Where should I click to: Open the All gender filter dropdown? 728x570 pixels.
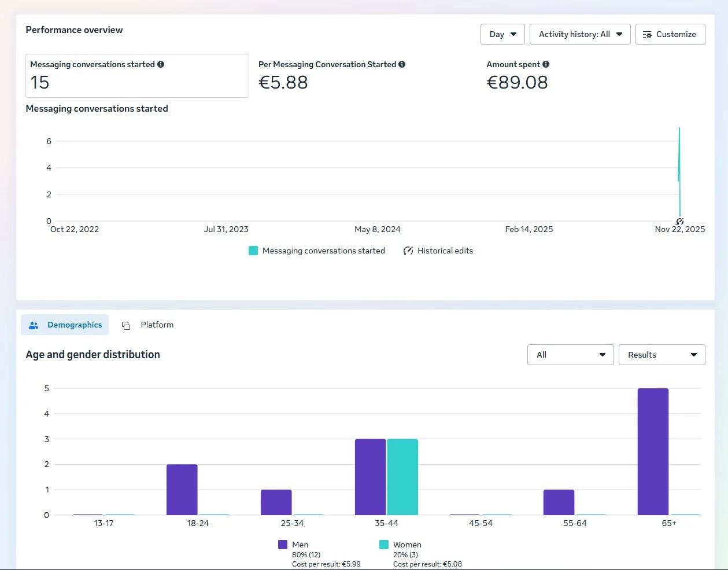click(x=570, y=355)
